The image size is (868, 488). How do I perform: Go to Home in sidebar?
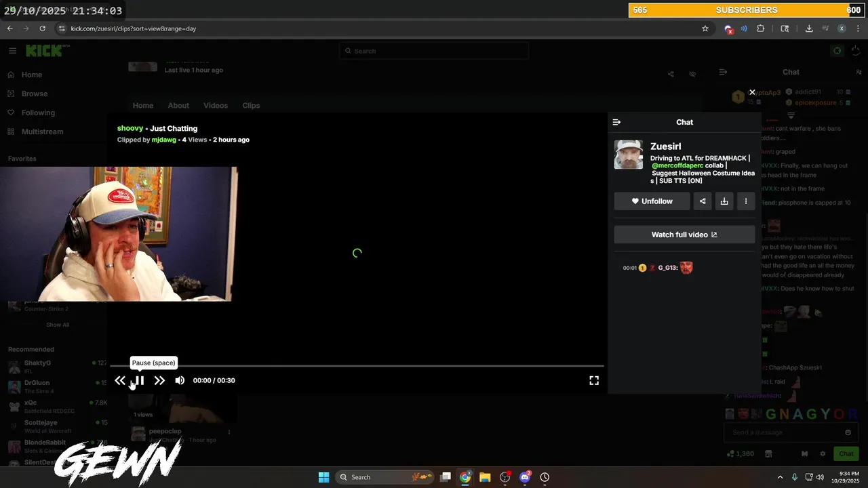(32, 75)
